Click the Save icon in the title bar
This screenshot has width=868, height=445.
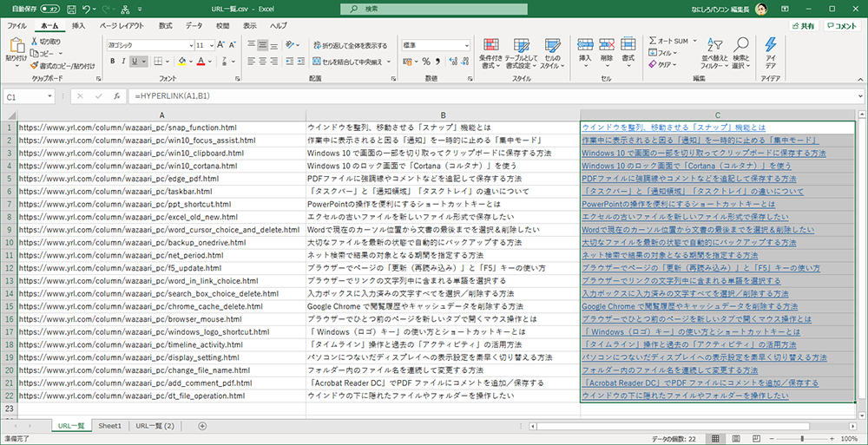point(72,9)
